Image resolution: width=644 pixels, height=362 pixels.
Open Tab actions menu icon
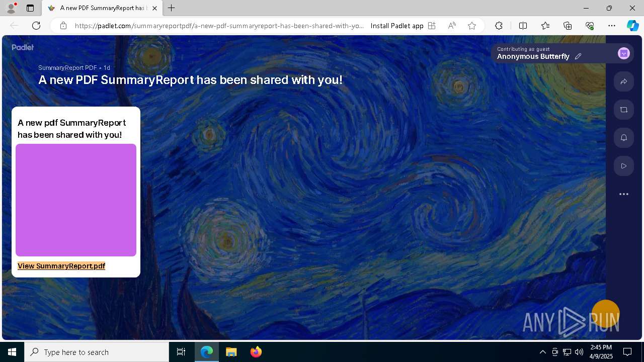point(30,8)
